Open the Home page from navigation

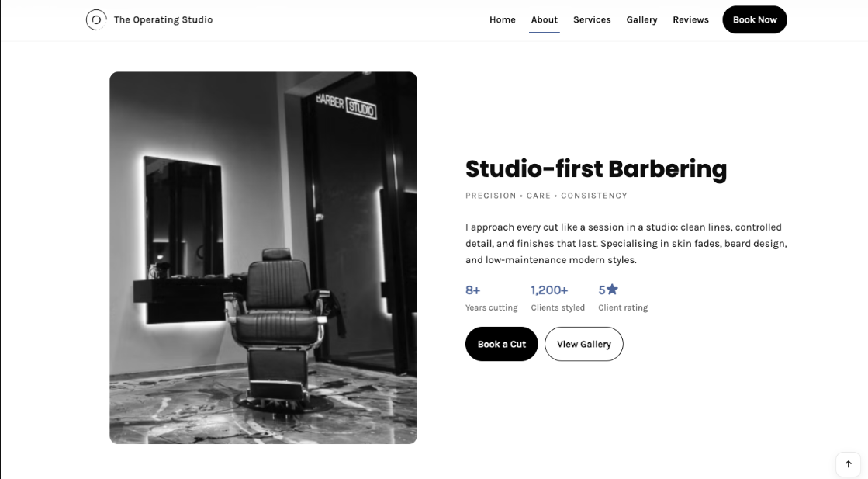click(x=502, y=19)
